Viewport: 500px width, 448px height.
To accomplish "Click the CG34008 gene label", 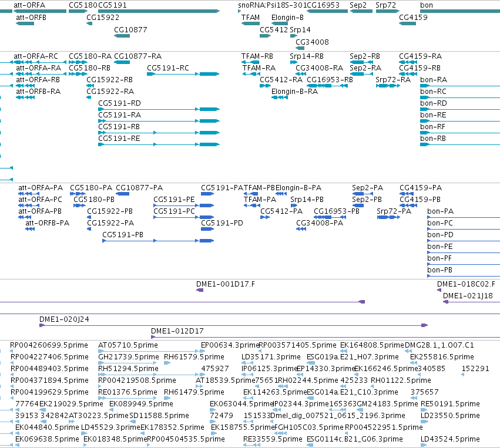I will tap(312, 42).
